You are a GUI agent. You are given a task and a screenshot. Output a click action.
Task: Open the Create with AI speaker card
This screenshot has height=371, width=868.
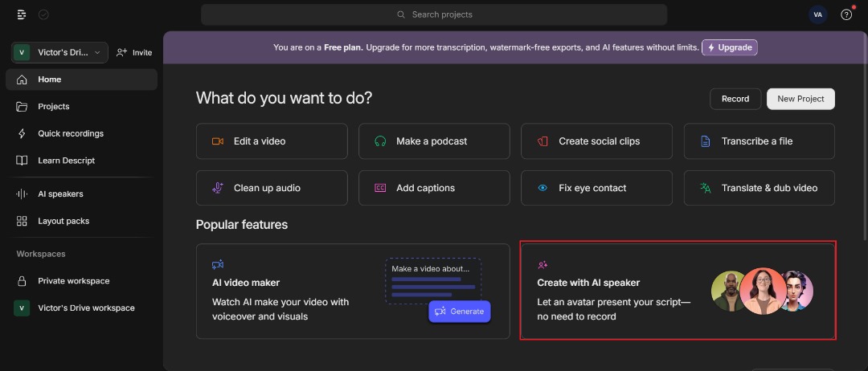[678, 291]
